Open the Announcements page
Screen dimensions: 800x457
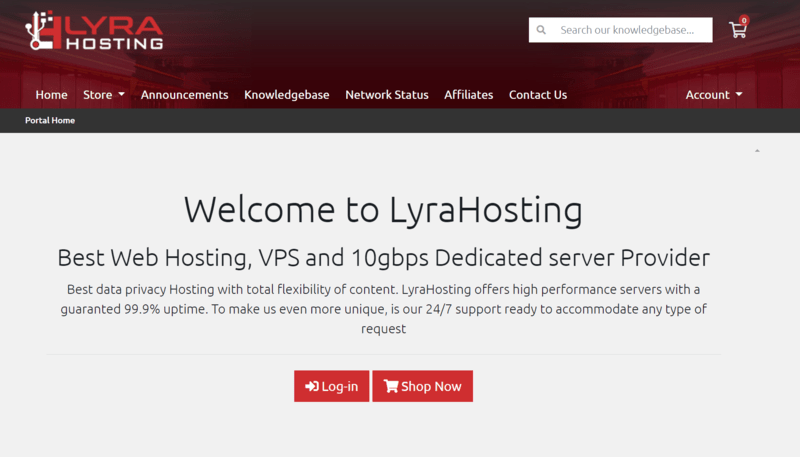click(x=185, y=95)
